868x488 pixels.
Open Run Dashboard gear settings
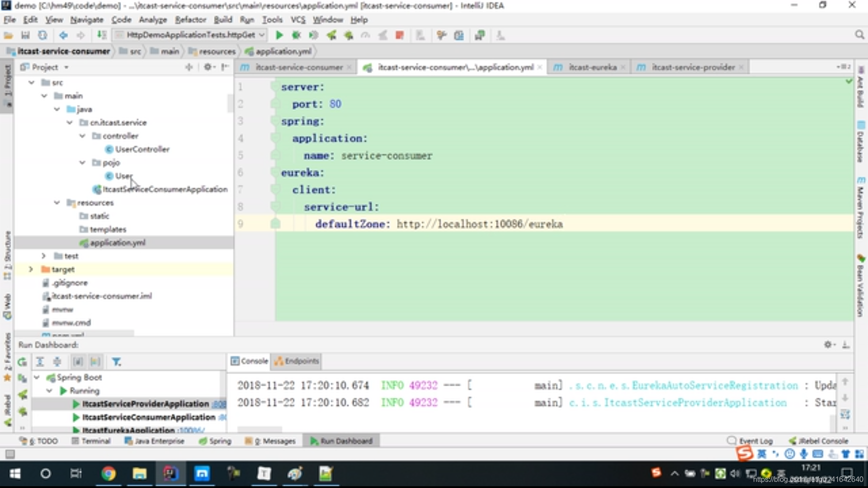[829, 345]
